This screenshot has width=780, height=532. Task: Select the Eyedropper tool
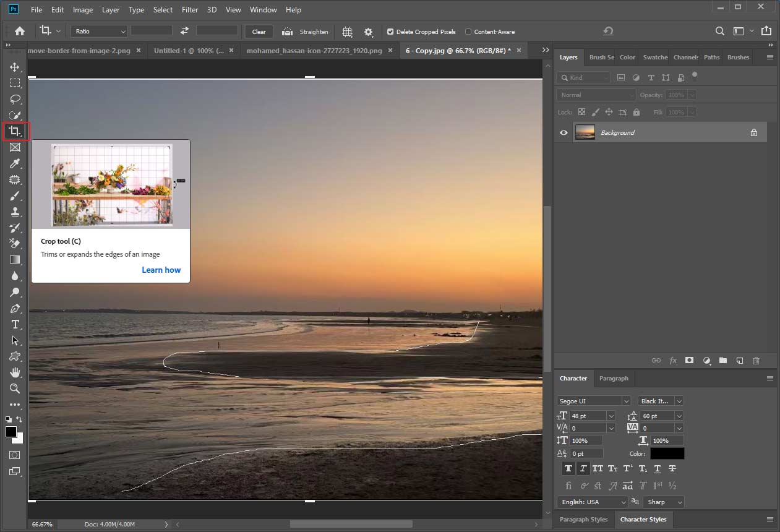click(15, 163)
